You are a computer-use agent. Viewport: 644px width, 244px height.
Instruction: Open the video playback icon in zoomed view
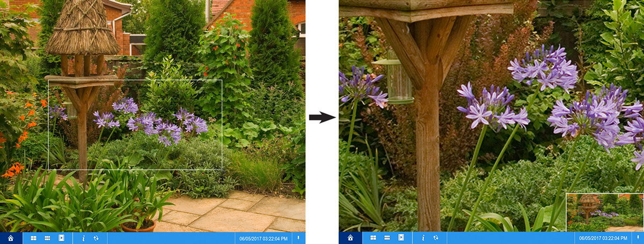coord(401,238)
